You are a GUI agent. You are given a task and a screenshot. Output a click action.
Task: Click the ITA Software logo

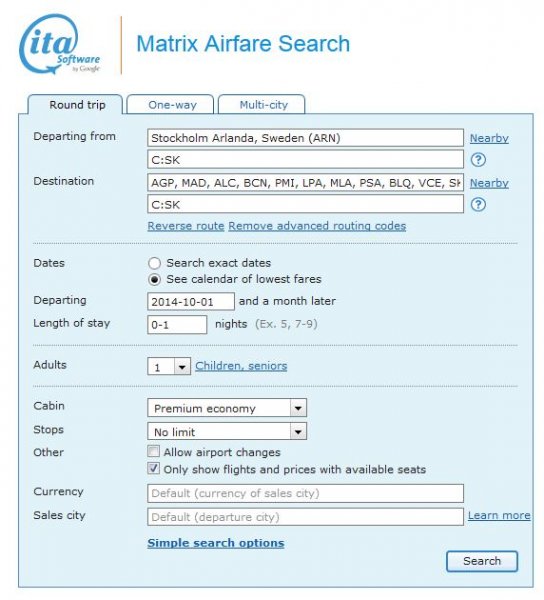(x=59, y=44)
